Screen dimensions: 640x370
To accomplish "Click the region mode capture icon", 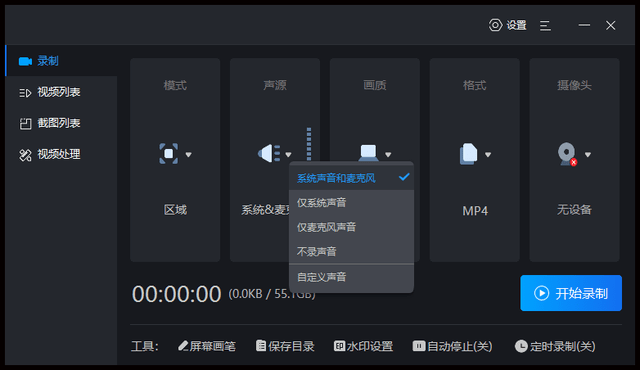I will coord(169,154).
